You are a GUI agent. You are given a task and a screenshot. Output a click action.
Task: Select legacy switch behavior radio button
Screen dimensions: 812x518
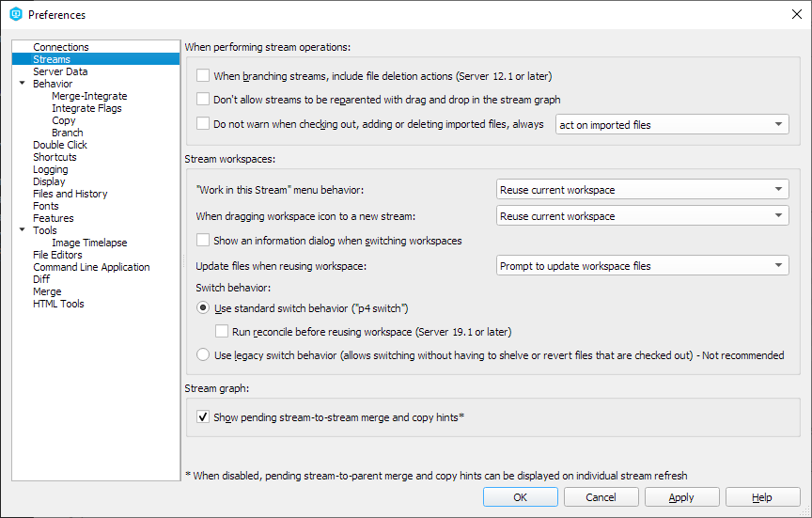coord(203,354)
